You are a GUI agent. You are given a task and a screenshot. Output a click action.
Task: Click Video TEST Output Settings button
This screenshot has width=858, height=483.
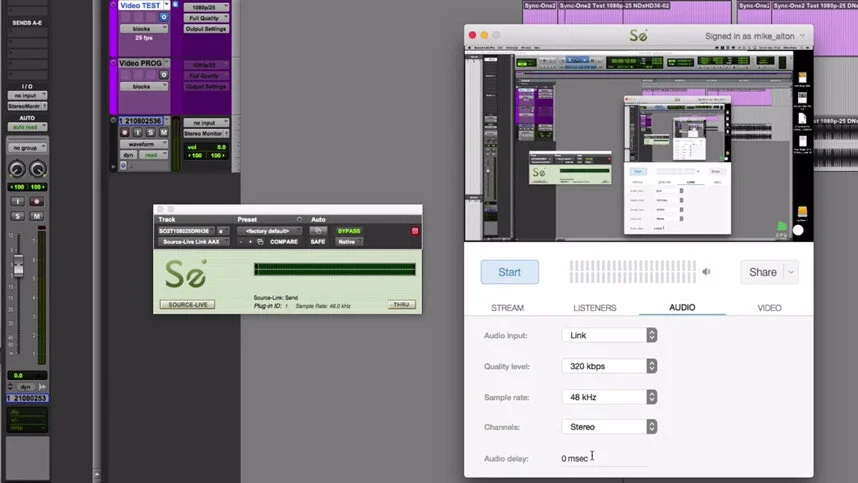[206, 29]
